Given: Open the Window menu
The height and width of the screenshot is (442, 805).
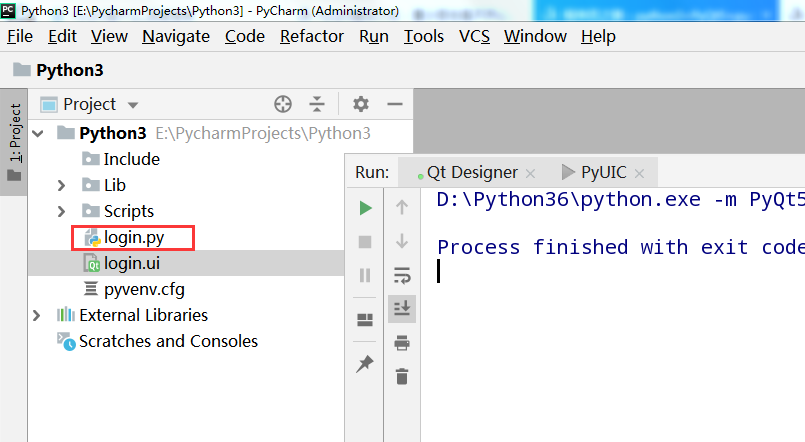Looking at the screenshot, I should coord(535,36).
